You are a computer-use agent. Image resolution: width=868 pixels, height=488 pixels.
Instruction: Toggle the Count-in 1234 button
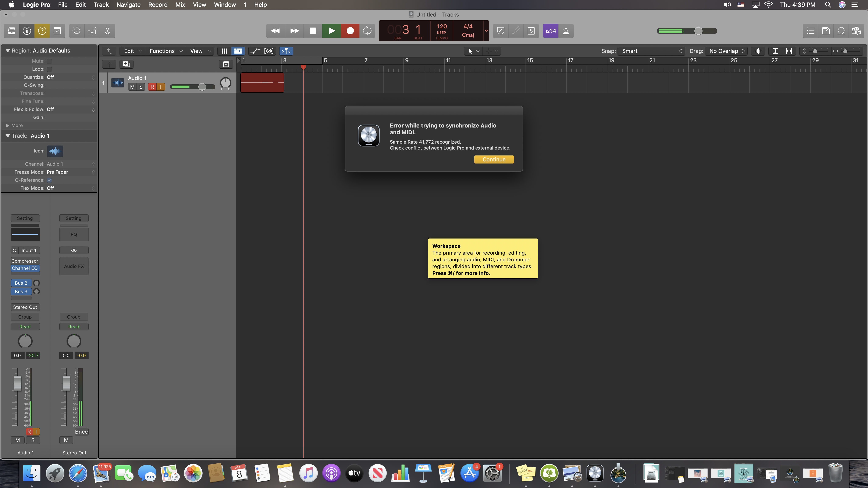(550, 31)
